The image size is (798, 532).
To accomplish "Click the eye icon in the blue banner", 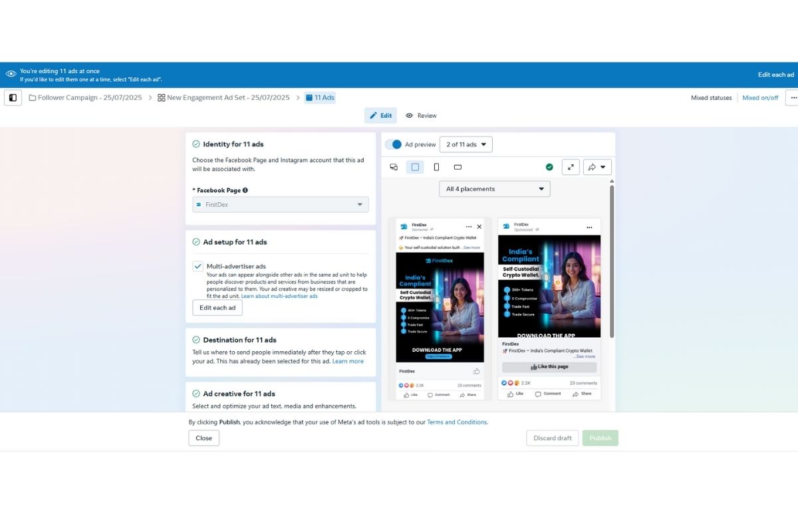I will tap(11, 74).
